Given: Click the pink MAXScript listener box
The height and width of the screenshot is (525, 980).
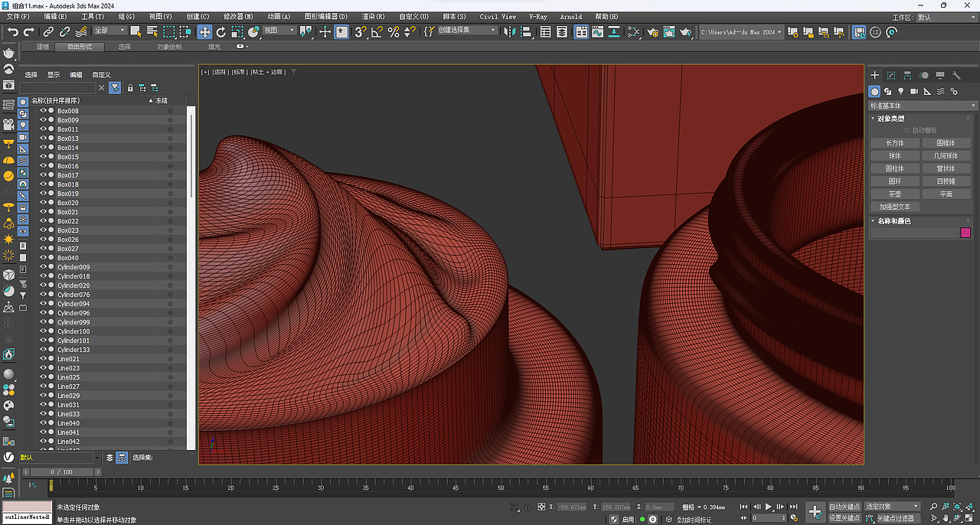Looking at the screenshot, I should 27,507.
